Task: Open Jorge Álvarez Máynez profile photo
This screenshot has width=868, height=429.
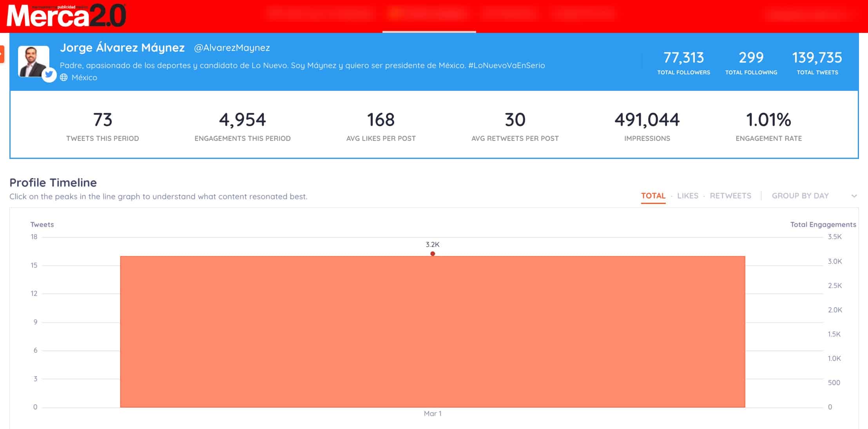Action: [x=34, y=61]
